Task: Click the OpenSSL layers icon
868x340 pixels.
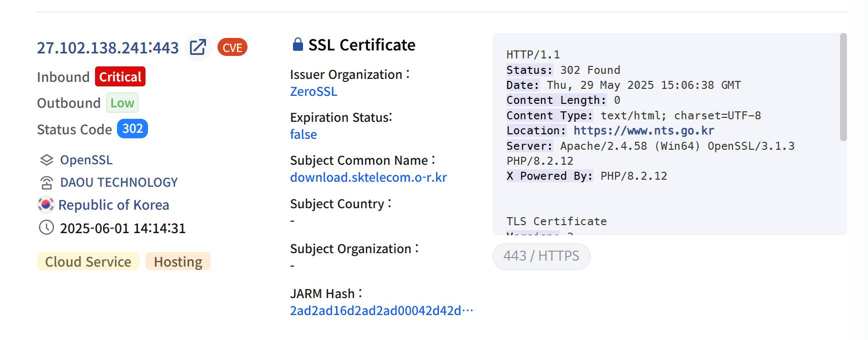Action: 46,160
